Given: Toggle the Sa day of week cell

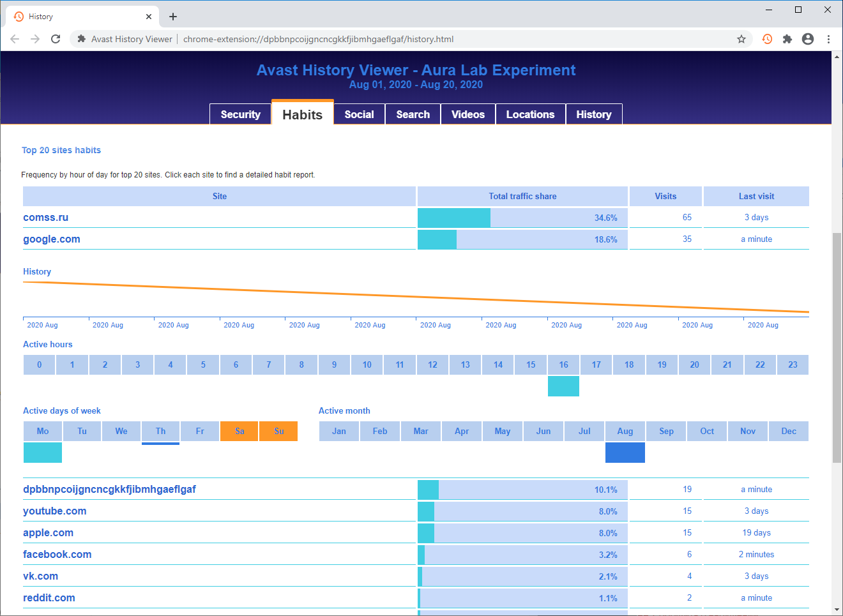Looking at the screenshot, I should 239,431.
